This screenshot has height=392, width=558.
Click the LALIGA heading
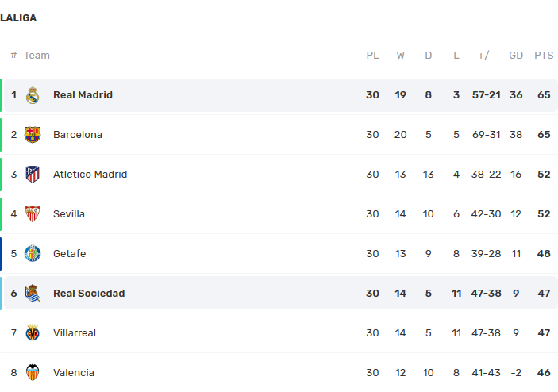pyautogui.click(x=18, y=17)
